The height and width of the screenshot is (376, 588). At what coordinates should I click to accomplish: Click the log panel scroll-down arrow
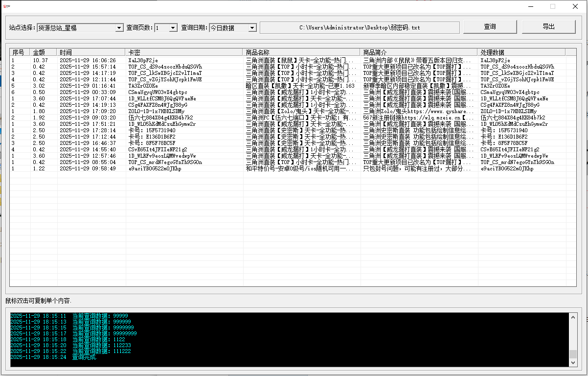573,362
